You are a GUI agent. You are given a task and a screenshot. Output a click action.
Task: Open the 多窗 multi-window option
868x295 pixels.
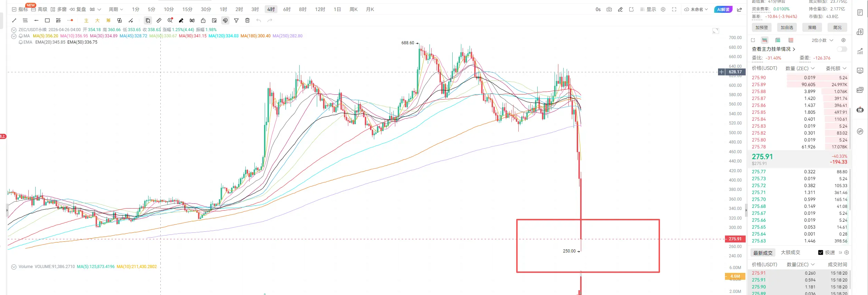click(x=58, y=9)
